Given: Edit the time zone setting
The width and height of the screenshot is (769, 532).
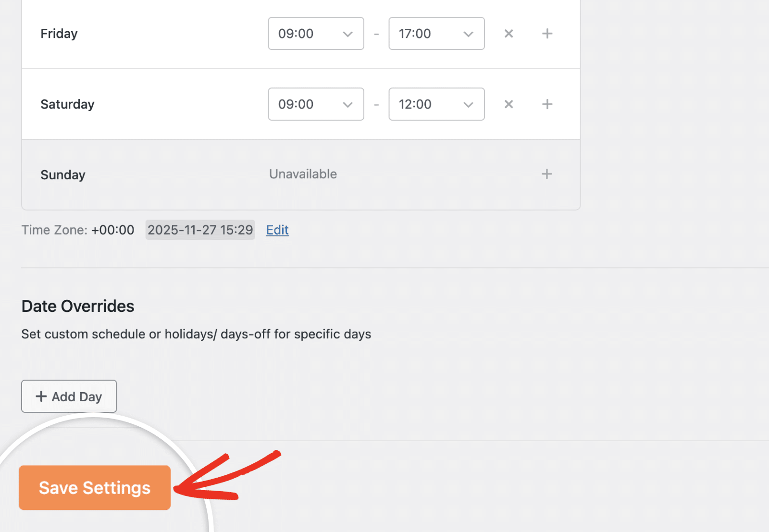Looking at the screenshot, I should 277,230.
